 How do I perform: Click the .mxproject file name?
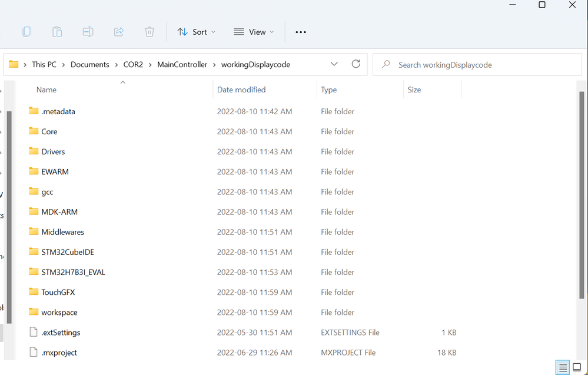tap(59, 353)
